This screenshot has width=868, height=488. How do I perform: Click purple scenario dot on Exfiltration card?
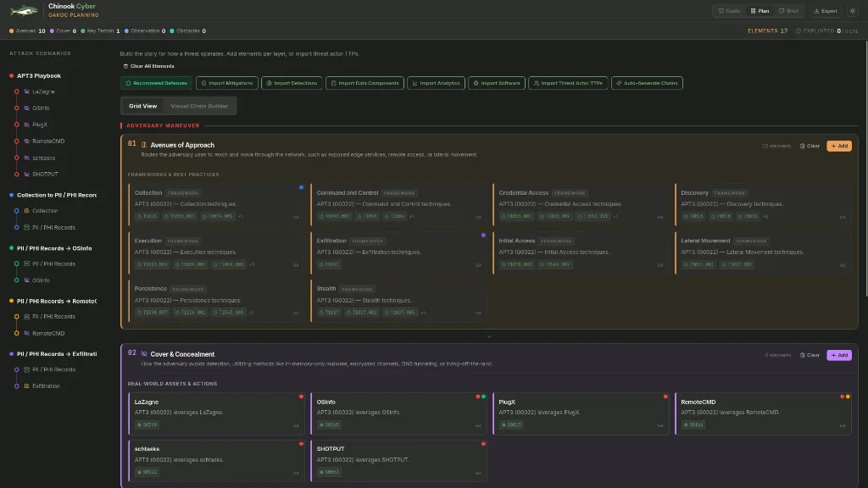pyautogui.click(x=483, y=236)
